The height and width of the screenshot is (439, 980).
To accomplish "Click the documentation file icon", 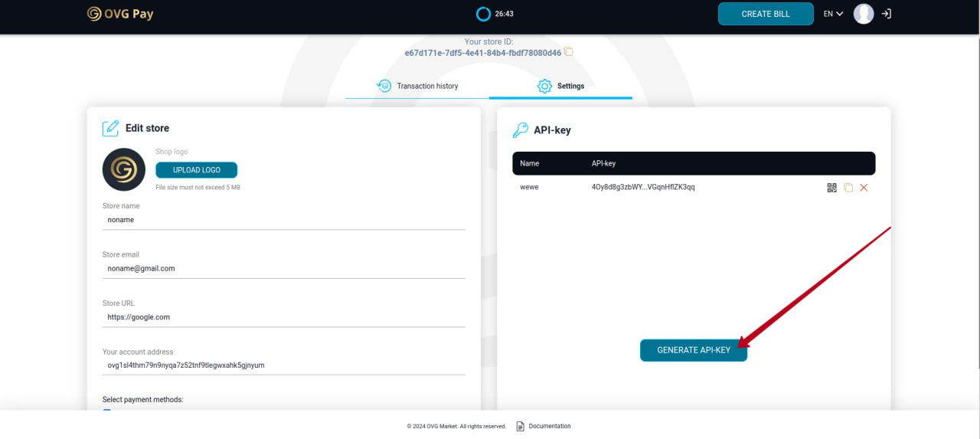I will pyautogui.click(x=521, y=426).
